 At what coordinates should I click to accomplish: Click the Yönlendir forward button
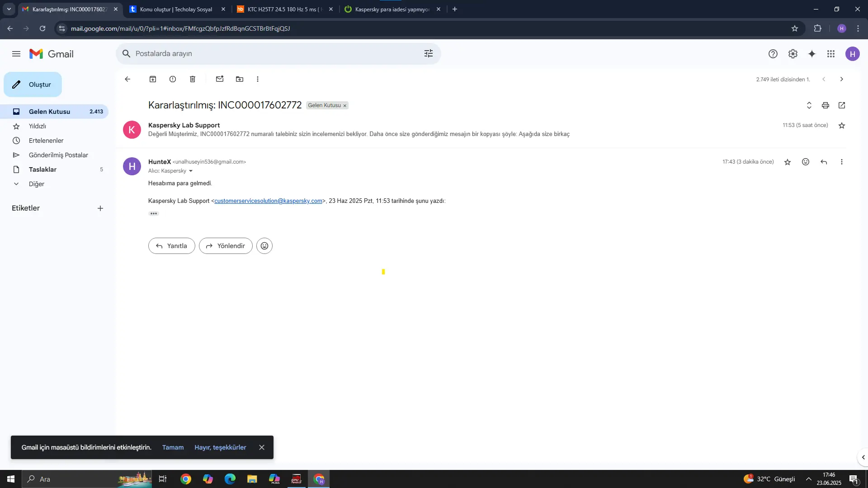pyautogui.click(x=226, y=246)
